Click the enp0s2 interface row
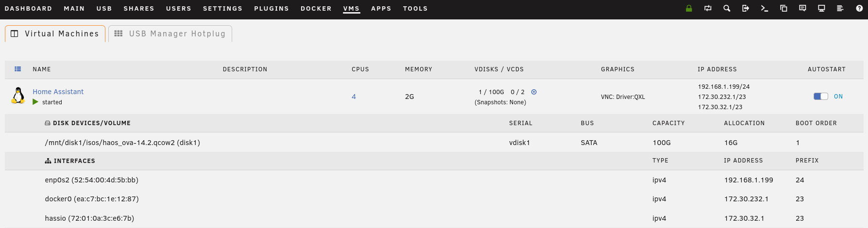868x228 pixels. click(434, 180)
